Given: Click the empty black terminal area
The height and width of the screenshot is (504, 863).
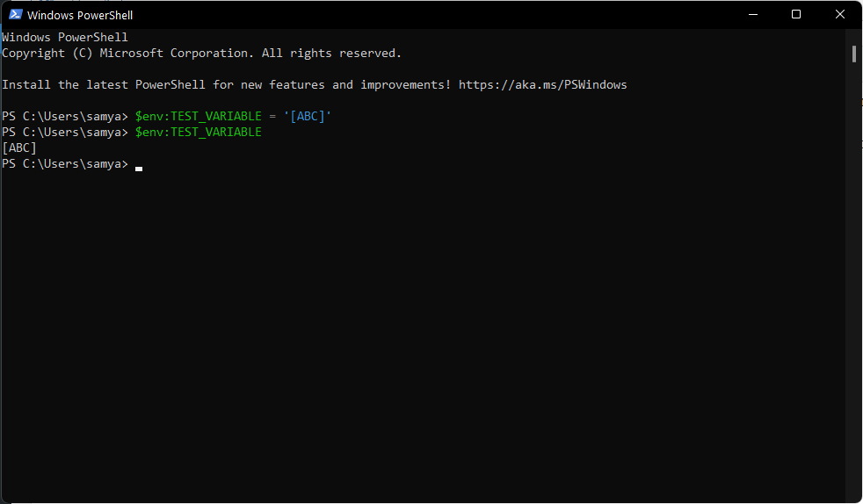Looking at the screenshot, I should [422, 334].
